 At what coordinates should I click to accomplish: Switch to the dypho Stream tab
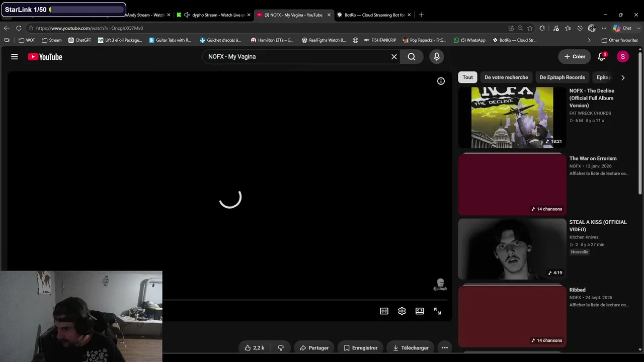(214, 15)
